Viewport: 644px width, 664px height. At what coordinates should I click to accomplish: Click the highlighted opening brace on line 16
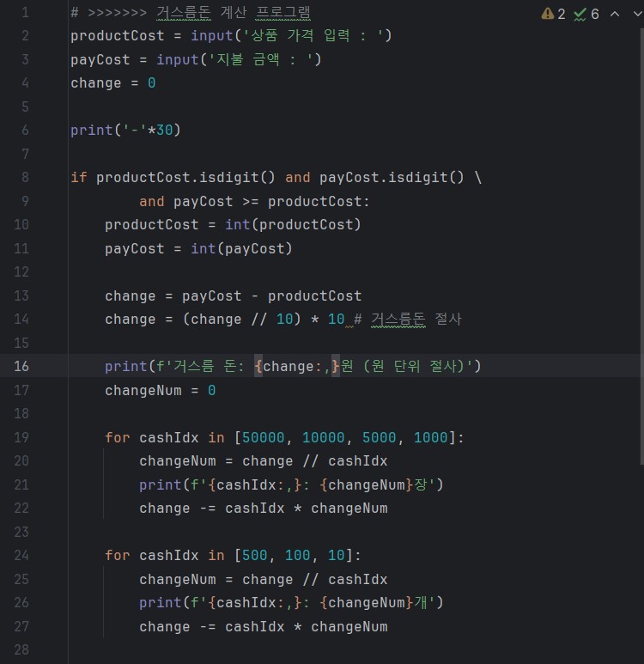click(x=258, y=366)
